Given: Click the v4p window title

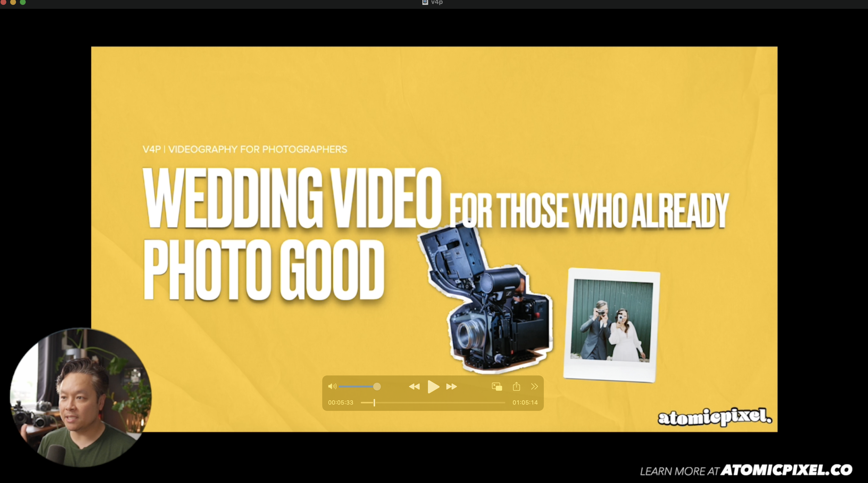Looking at the screenshot, I should tap(437, 2).
